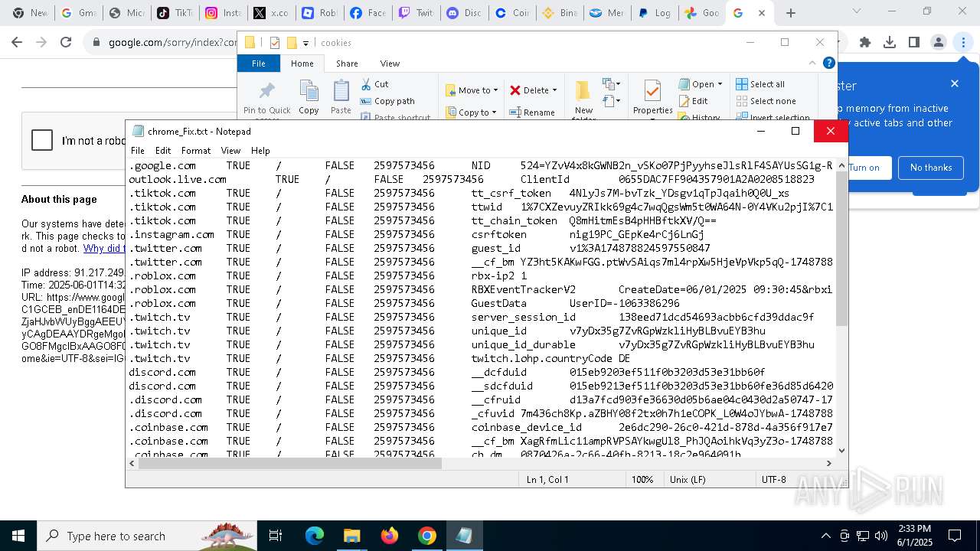Switch to the Share ribbon tab in Explorer
The image size is (980, 551).
tap(347, 64)
